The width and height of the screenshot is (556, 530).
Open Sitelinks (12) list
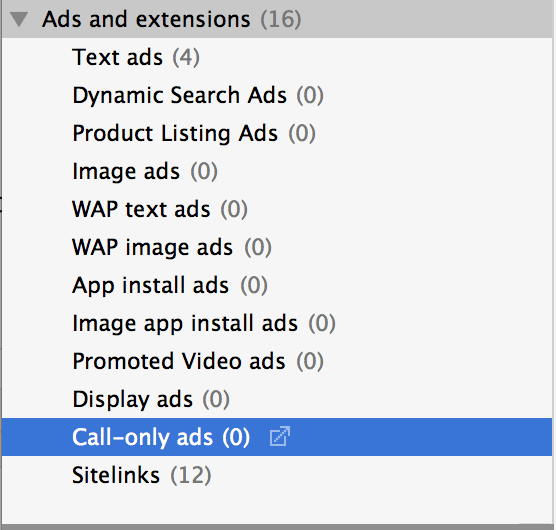141,475
